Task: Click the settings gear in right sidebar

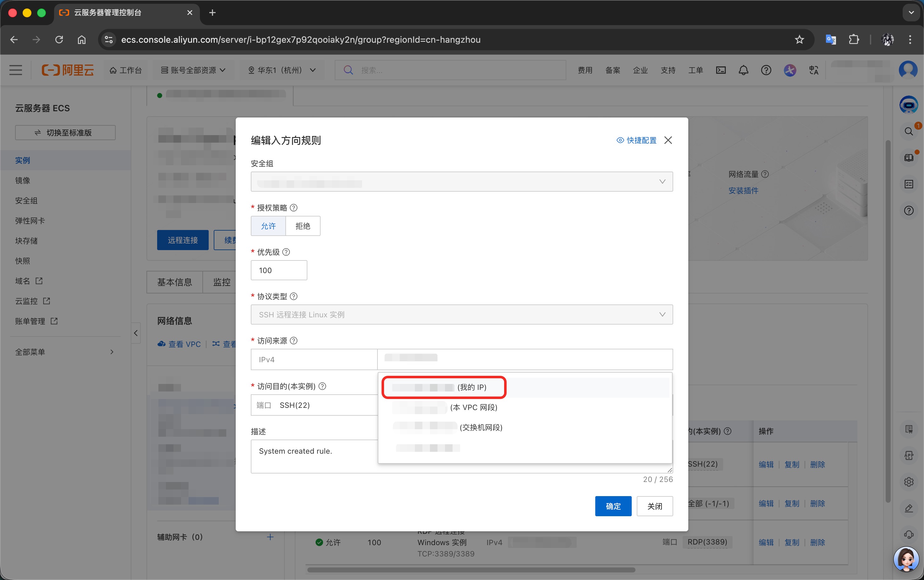Action: click(909, 482)
